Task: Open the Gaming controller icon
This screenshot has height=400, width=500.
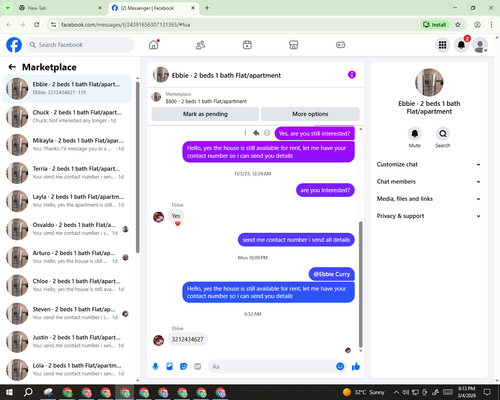Action: (x=340, y=45)
